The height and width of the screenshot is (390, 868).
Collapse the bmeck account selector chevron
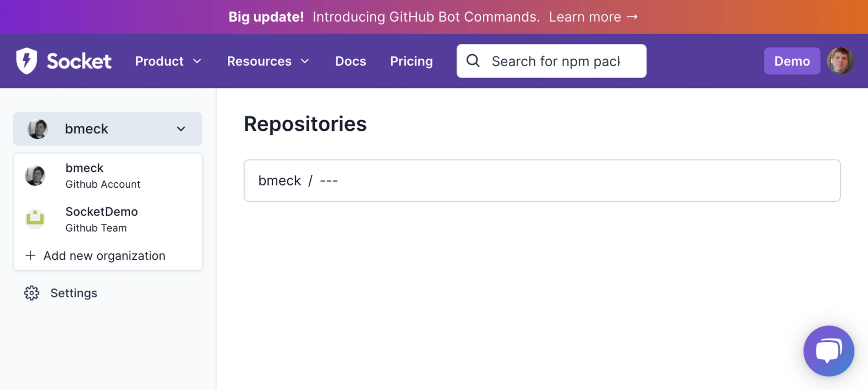[x=181, y=129]
